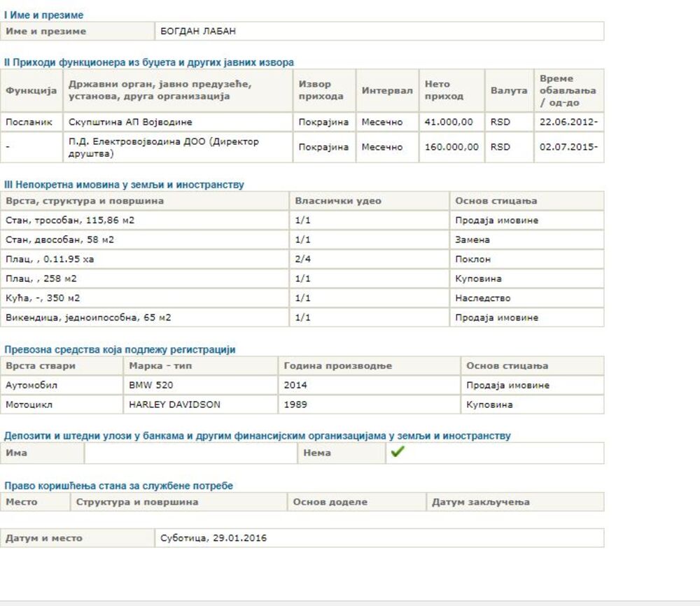Select the Стан, трособан, 115,86 м2 row

(x=70, y=220)
